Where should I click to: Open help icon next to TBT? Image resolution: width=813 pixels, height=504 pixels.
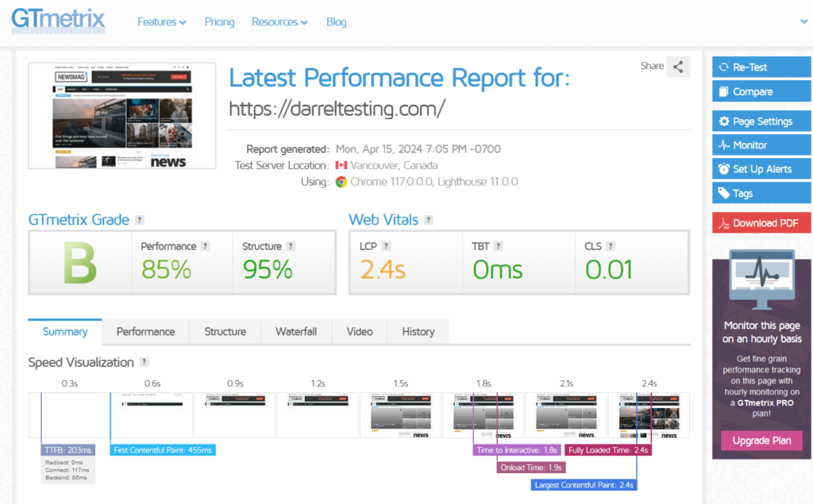pos(499,246)
